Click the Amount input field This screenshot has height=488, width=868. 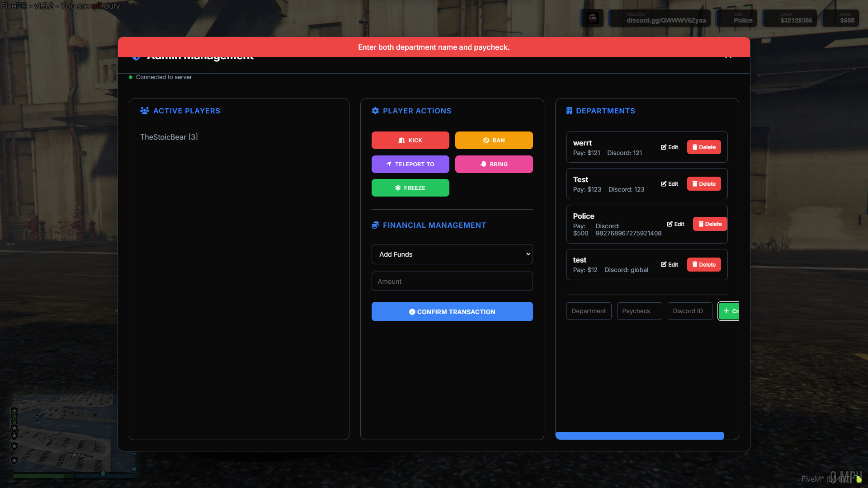click(x=452, y=281)
